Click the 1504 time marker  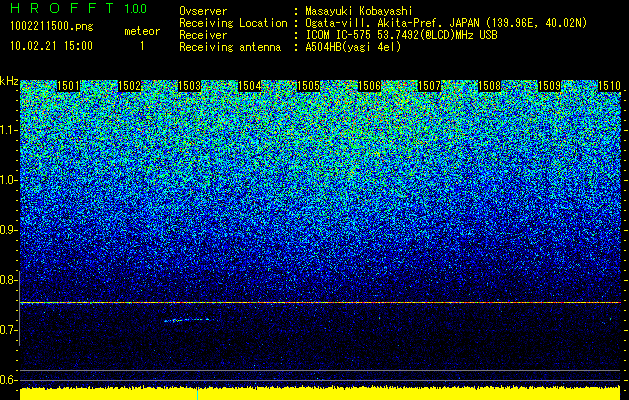point(250,86)
